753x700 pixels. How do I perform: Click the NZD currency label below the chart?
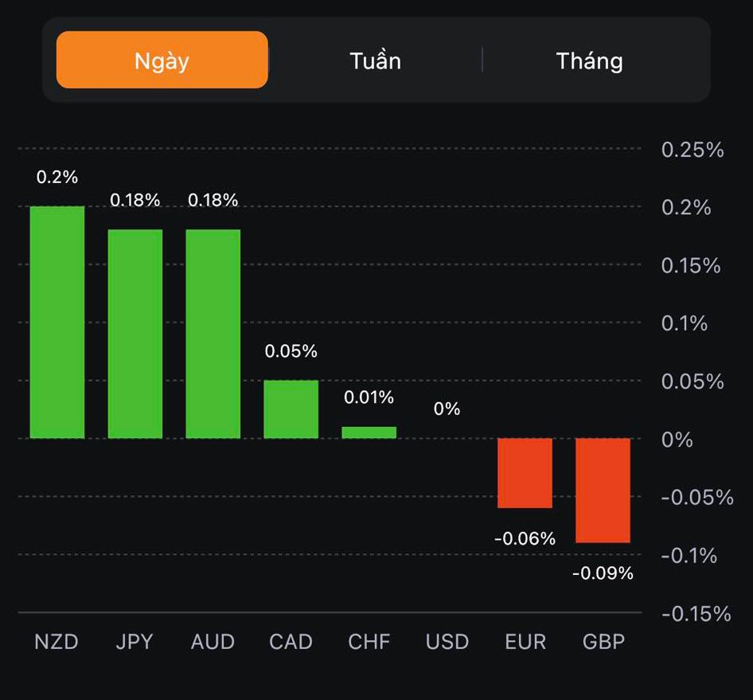pos(57,642)
